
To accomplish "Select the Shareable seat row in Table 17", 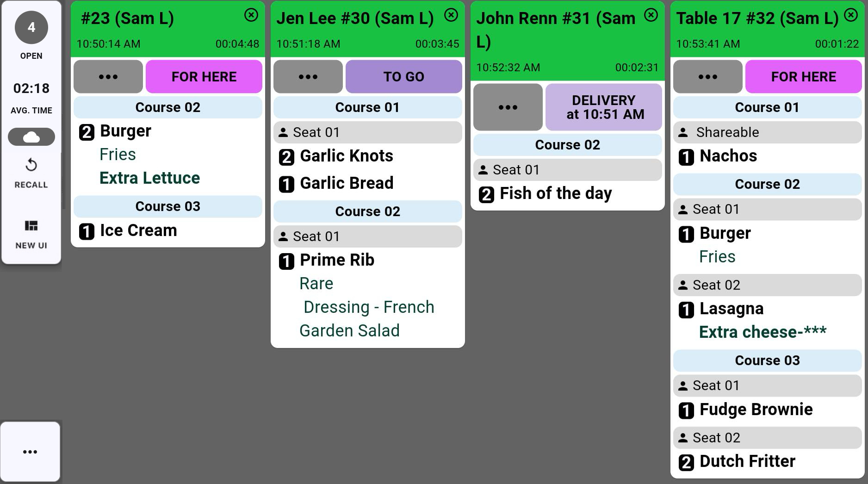I will coord(767,132).
